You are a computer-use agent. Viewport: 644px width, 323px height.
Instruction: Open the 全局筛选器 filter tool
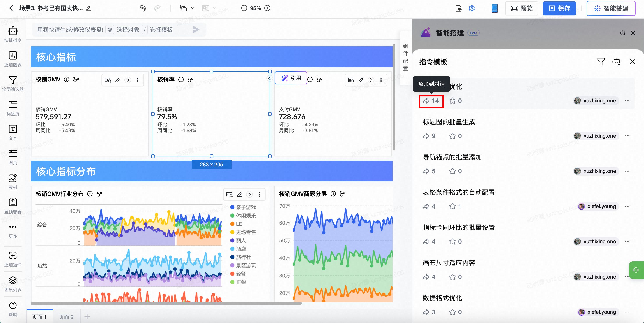click(13, 80)
